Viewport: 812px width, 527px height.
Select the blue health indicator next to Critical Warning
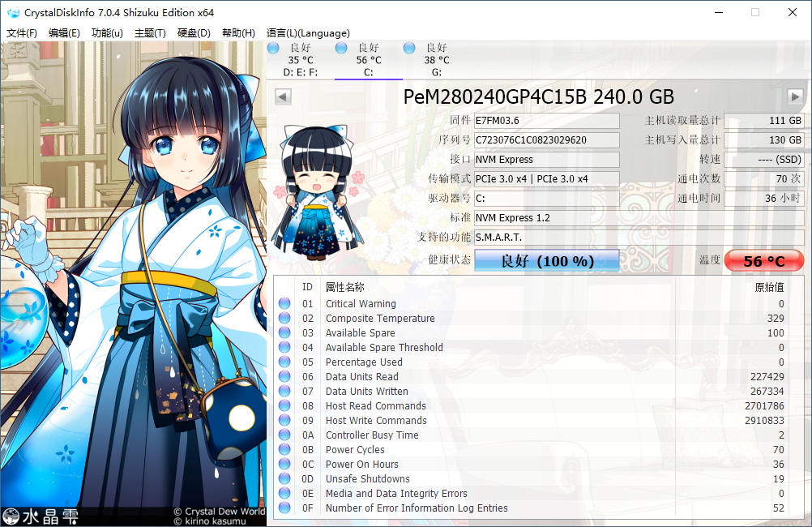tap(284, 303)
